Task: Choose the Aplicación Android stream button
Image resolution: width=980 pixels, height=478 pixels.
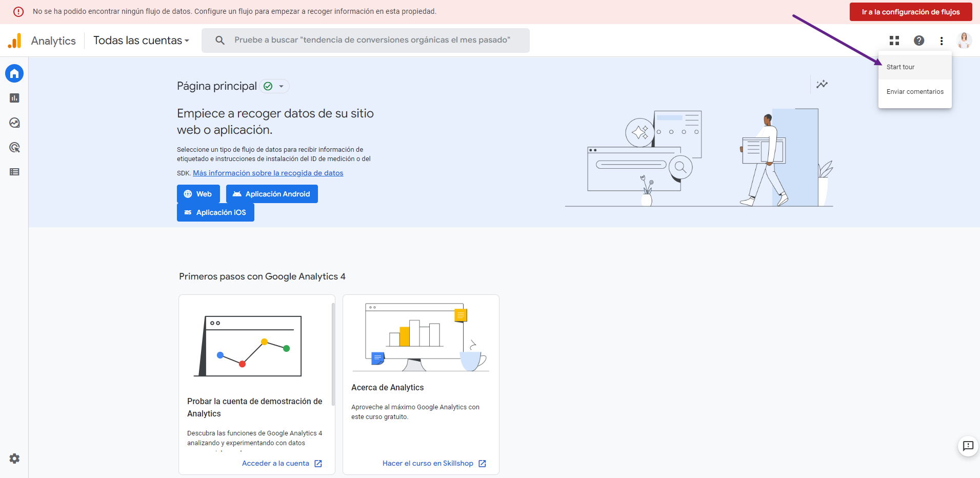Action: click(272, 194)
